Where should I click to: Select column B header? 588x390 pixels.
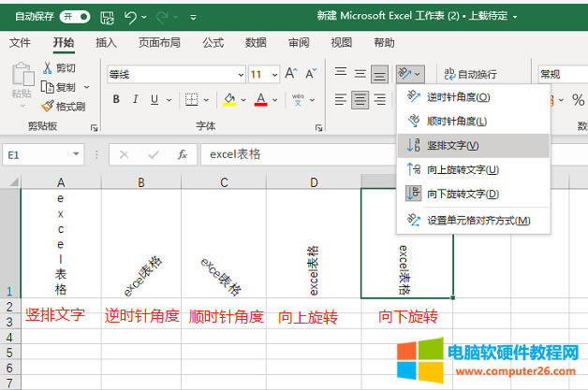tap(141, 181)
